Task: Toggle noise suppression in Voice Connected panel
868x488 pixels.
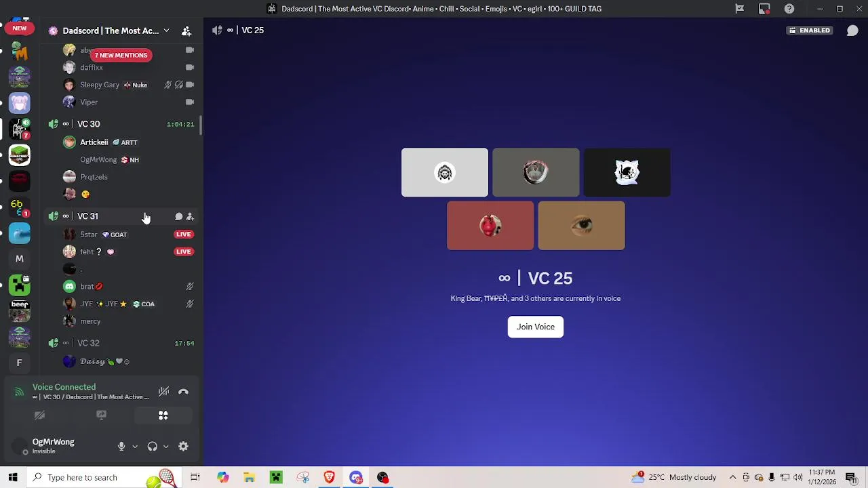Action: 163,392
